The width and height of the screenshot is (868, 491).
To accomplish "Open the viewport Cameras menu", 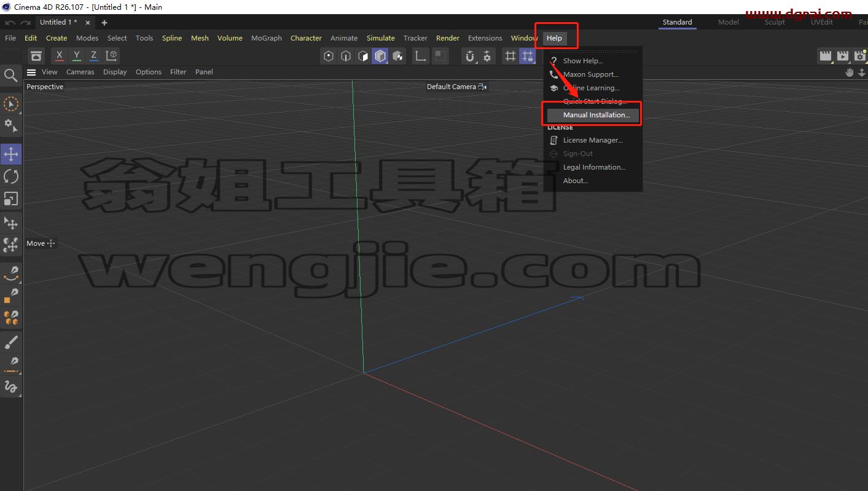I will tap(80, 72).
